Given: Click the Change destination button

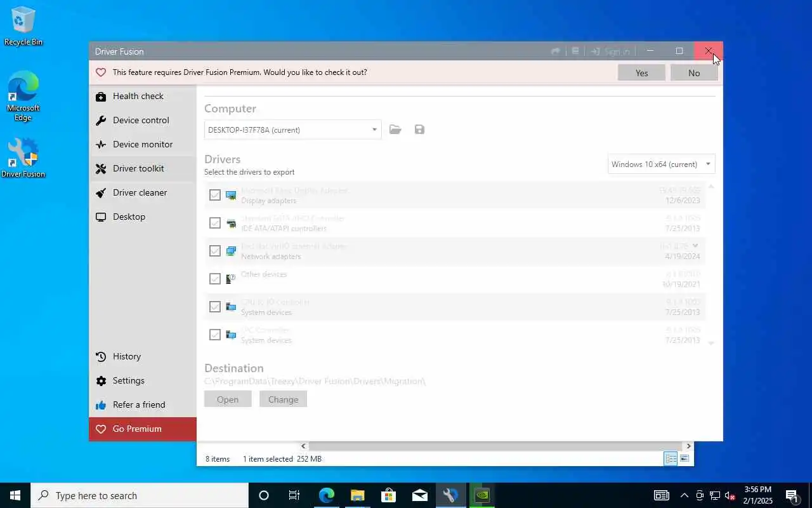Looking at the screenshot, I should pos(283,399).
